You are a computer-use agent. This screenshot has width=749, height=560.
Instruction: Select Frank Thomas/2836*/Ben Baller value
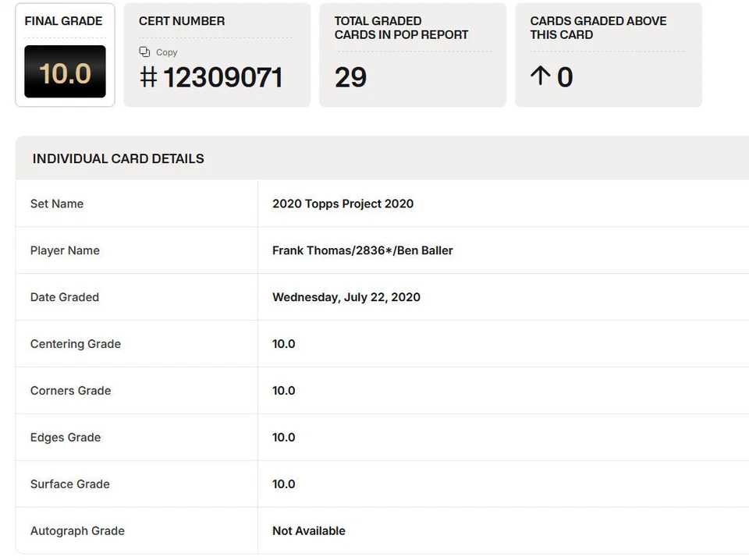tap(363, 250)
